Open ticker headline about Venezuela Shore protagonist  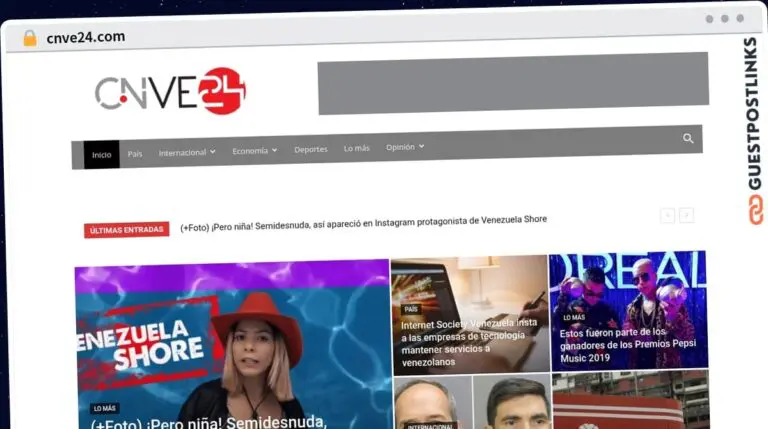pos(363,222)
